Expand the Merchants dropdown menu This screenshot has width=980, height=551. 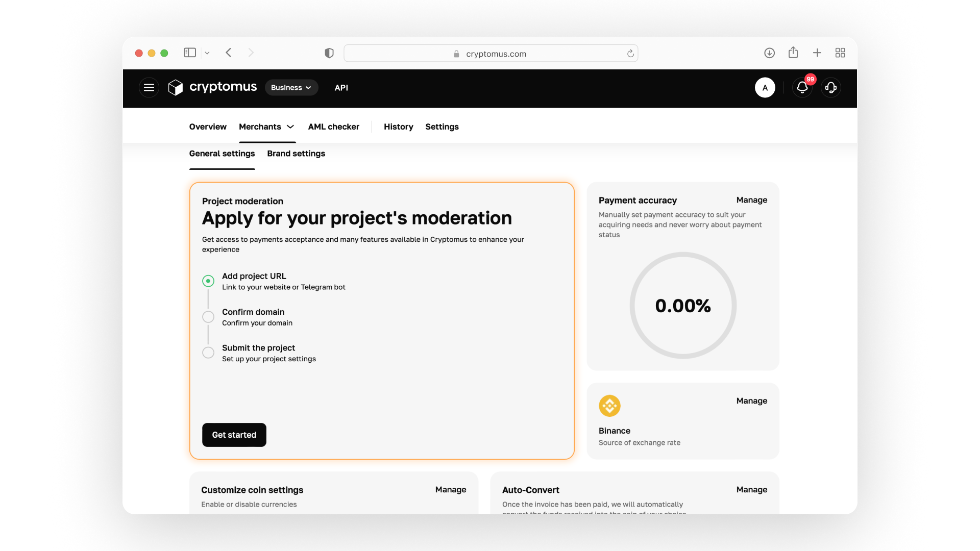(x=267, y=127)
